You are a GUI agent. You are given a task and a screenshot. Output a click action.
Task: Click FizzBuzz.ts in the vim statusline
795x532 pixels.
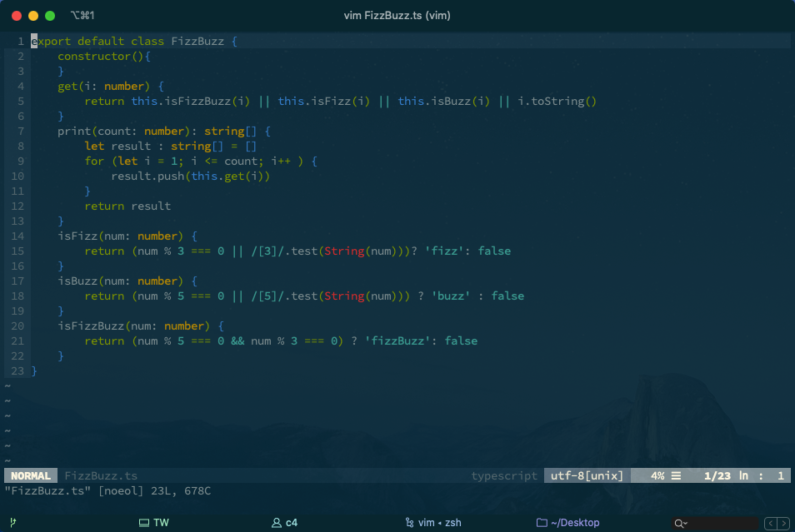(x=101, y=475)
